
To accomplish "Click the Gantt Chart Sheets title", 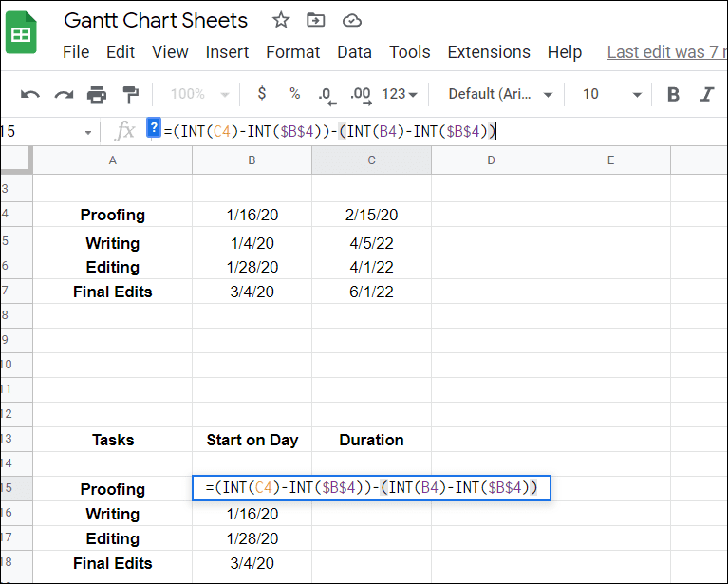I will [x=156, y=21].
